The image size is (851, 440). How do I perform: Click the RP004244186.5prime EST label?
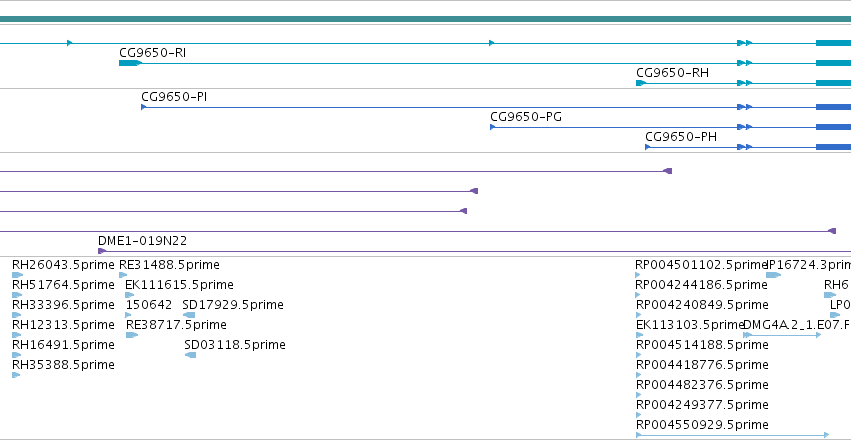click(x=702, y=285)
